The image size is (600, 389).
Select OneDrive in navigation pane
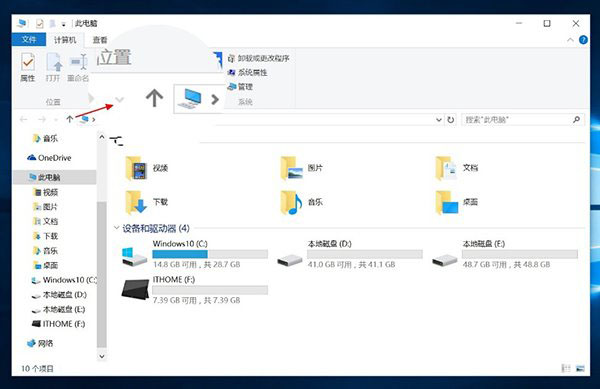pos(49,158)
